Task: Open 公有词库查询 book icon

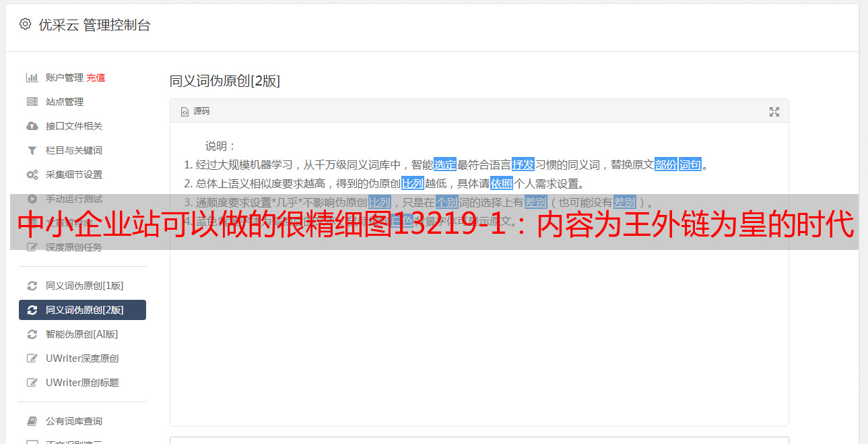Action: [32, 421]
